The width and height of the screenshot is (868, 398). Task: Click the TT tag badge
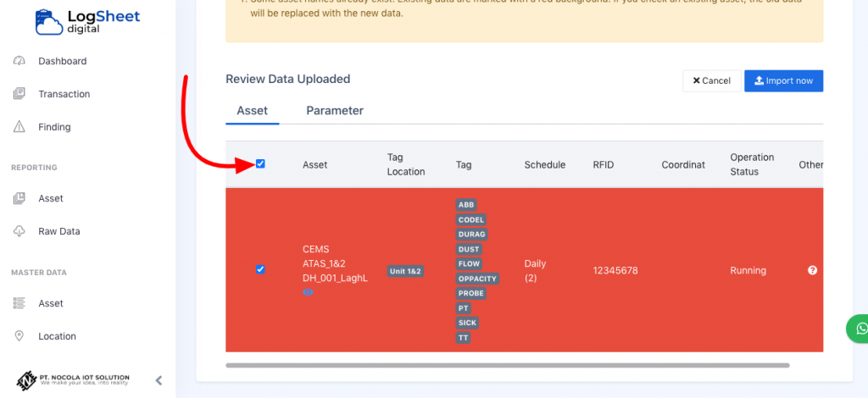pyautogui.click(x=463, y=337)
